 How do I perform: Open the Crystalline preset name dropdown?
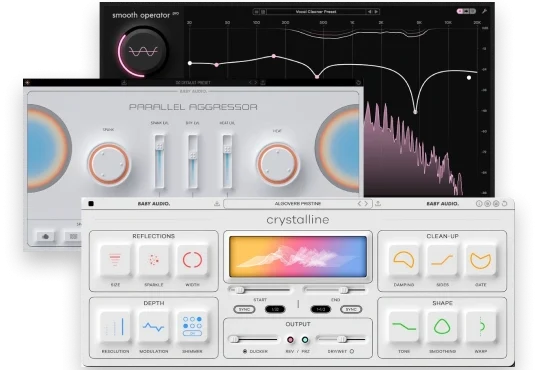click(x=298, y=204)
